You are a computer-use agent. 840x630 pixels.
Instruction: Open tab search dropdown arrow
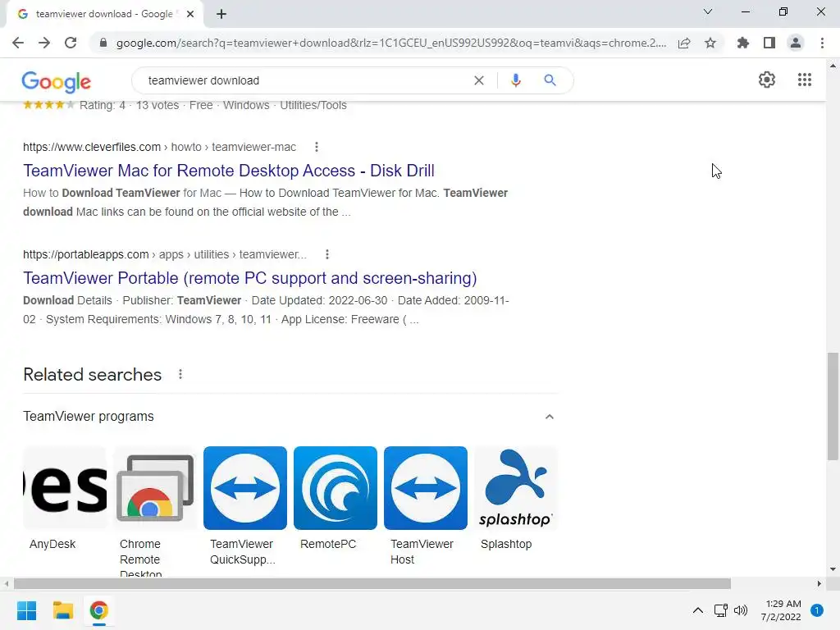[x=708, y=11]
